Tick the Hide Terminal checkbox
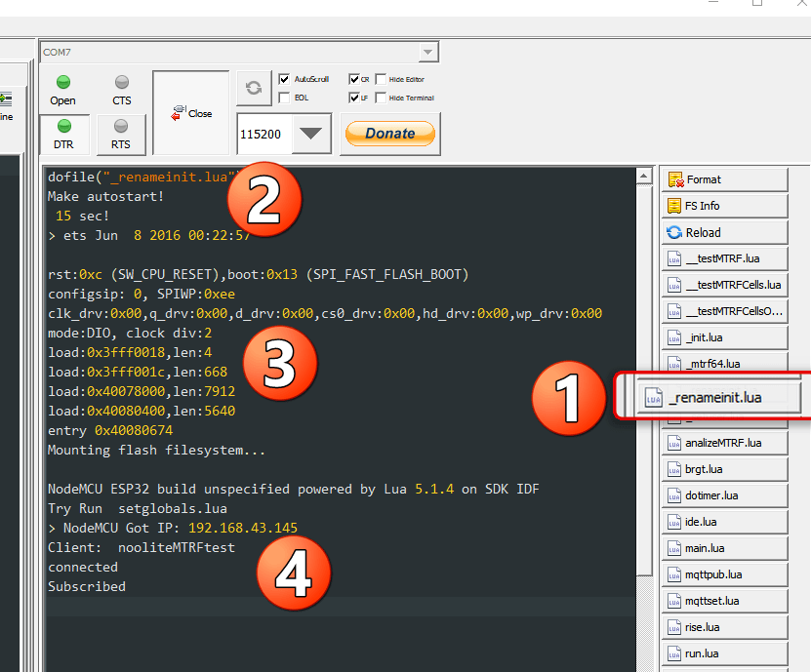This screenshot has width=811, height=672. click(381, 98)
